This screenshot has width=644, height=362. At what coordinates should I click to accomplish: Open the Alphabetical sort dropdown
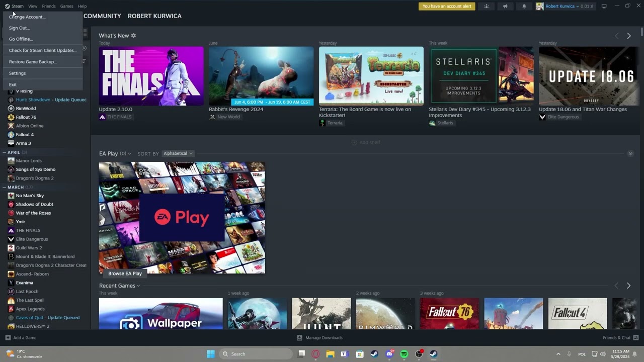(x=178, y=153)
